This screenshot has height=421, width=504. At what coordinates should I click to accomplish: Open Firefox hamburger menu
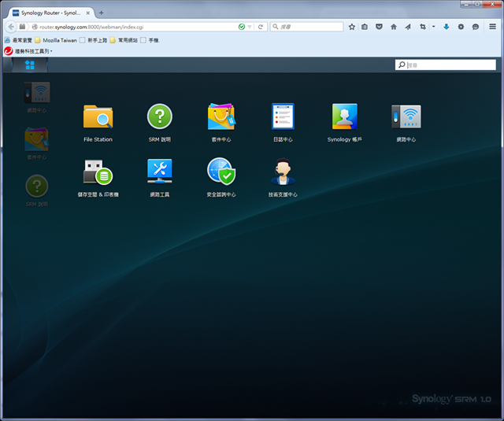click(x=492, y=27)
